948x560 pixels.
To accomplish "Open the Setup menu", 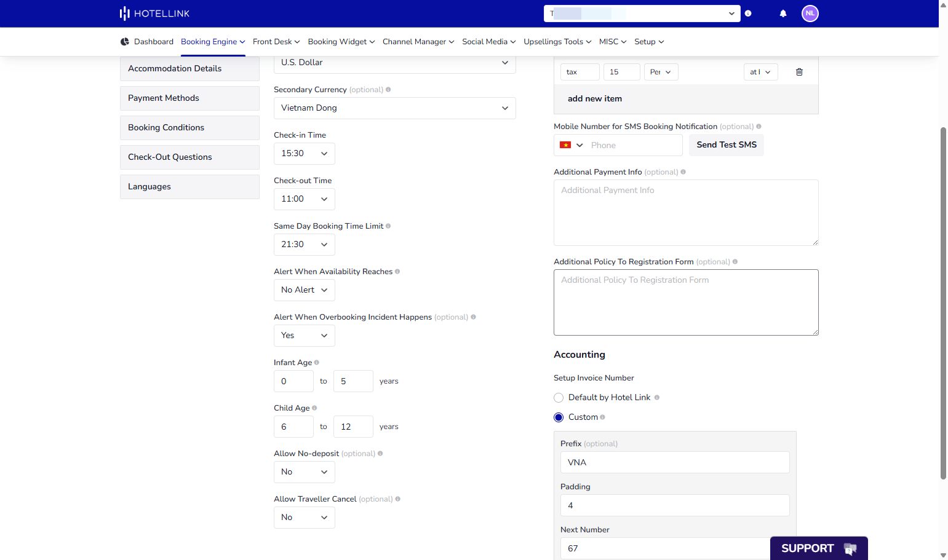I will (x=649, y=42).
